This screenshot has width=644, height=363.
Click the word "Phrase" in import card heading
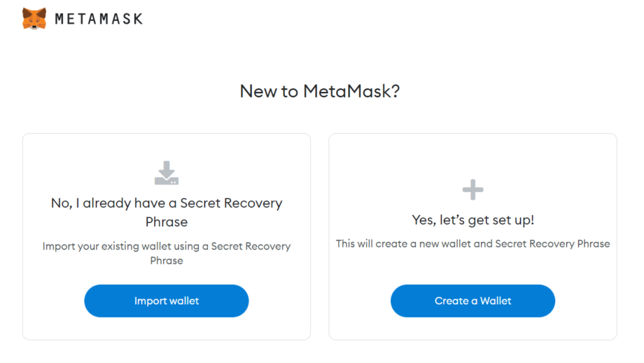pos(167,222)
